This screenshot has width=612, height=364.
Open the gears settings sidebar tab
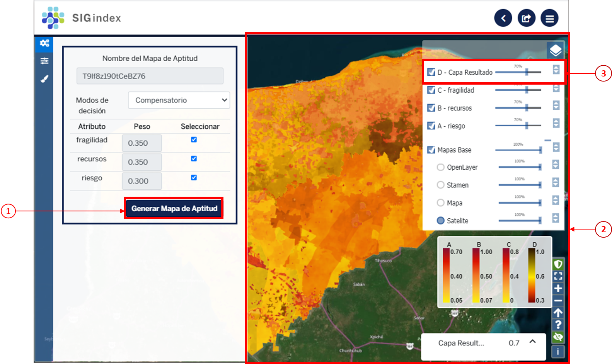[44, 43]
